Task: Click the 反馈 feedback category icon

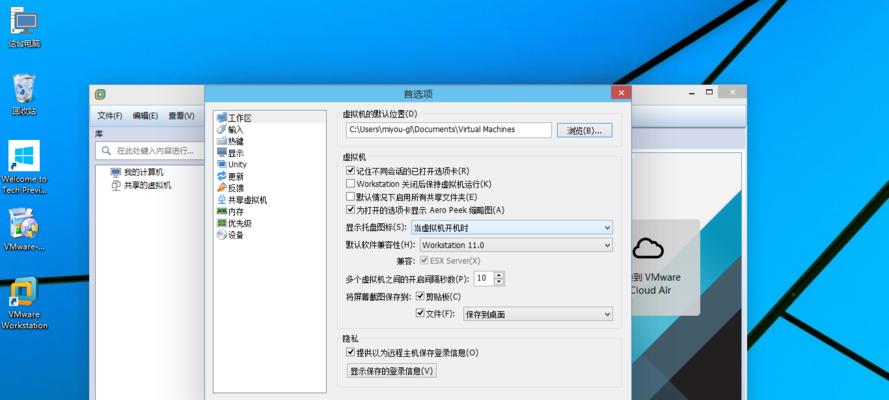Action: pos(221,188)
